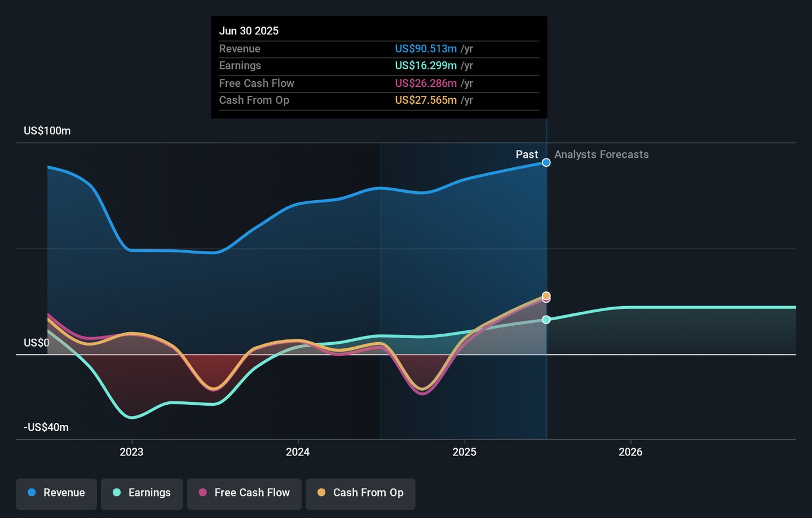The width and height of the screenshot is (812, 518).
Task: Click the Jun 30 2025 tooltip date
Action: [x=249, y=31]
